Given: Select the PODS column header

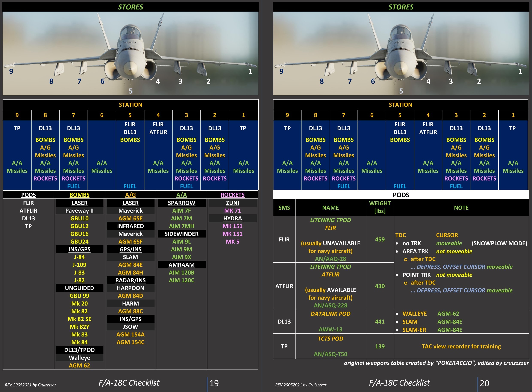Looking at the screenshot, I should pos(29,195).
